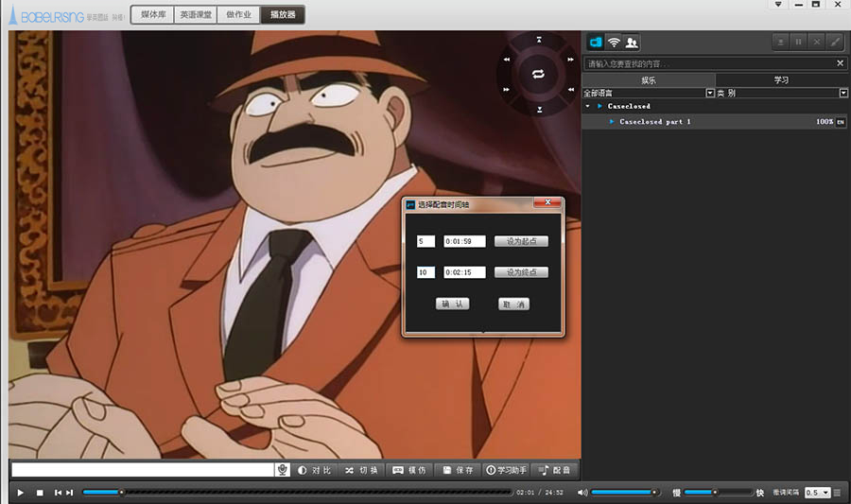Click the microphone icon beside the text box
The width and height of the screenshot is (851, 504).
[282, 470]
